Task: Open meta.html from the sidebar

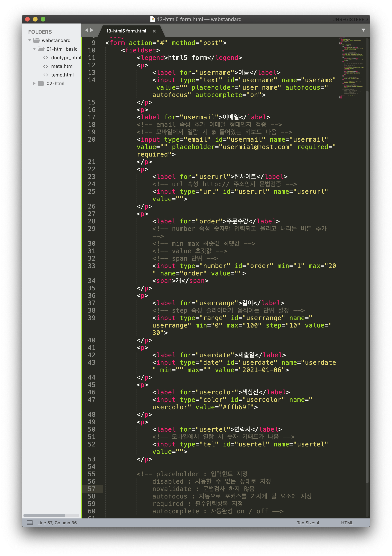Action: point(62,66)
